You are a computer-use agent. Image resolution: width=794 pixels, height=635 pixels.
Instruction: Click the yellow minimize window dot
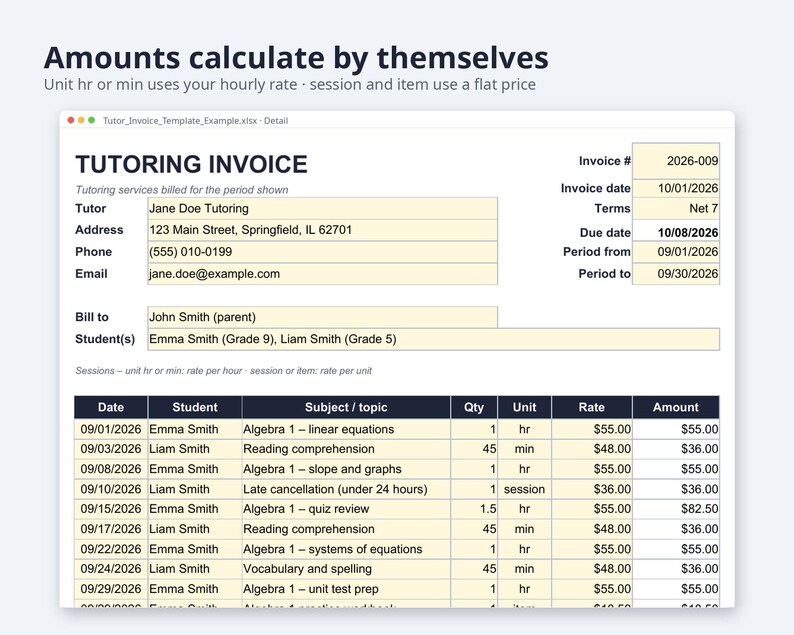pyautogui.click(x=81, y=120)
